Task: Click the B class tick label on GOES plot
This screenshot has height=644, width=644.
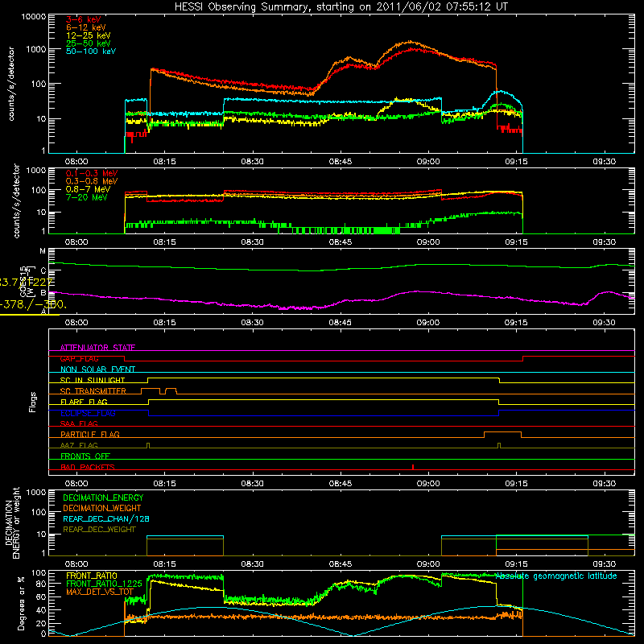Action: coord(43,293)
